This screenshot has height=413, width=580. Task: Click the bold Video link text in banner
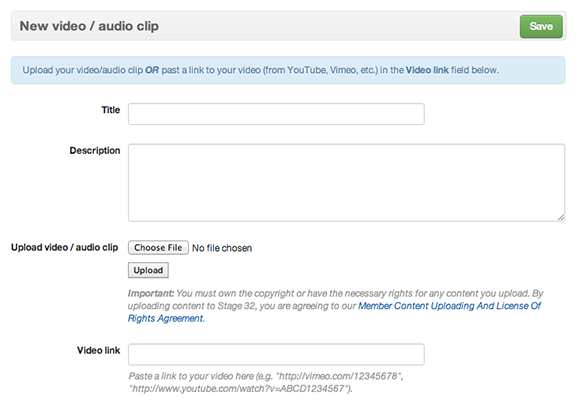[x=427, y=70]
